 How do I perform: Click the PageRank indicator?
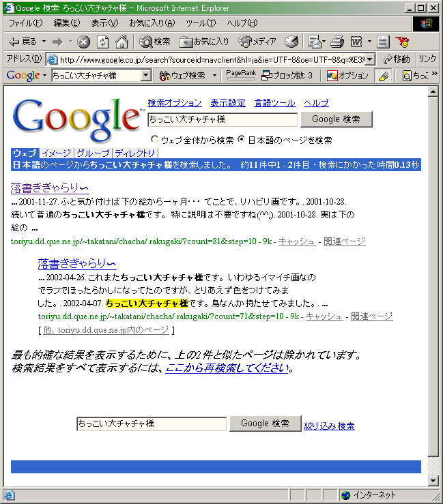point(241,75)
